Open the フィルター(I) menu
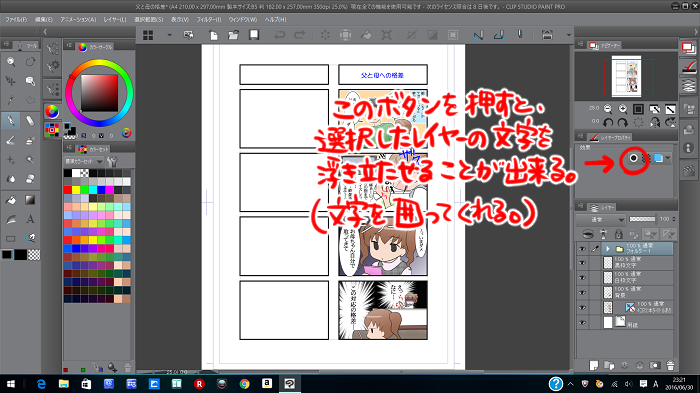The width and height of the screenshot is (700, 393). (208, 20)
